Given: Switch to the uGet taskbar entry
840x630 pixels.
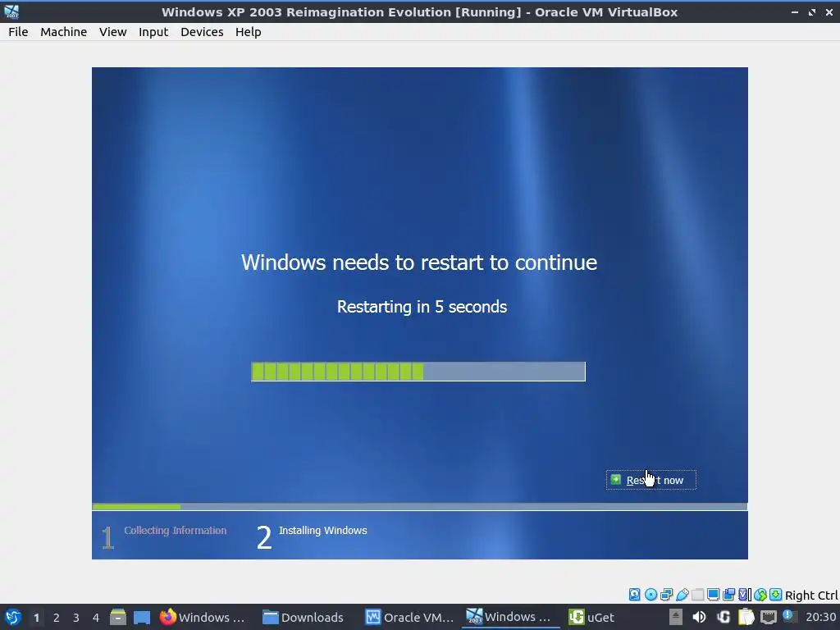Looking at the screenshot, I should click(592, 617).
